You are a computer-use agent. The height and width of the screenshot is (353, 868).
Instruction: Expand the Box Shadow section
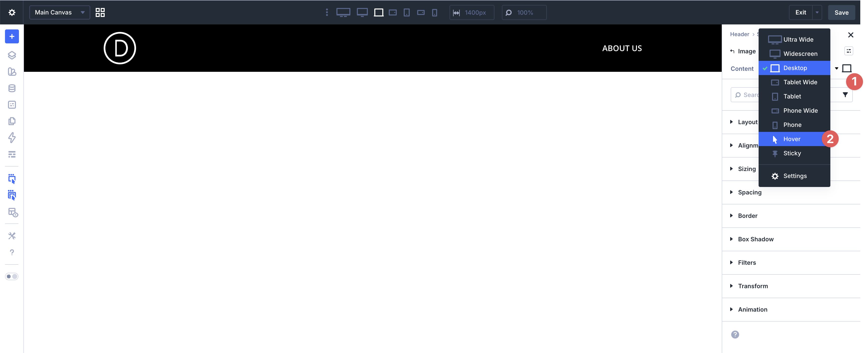point(755,239)
